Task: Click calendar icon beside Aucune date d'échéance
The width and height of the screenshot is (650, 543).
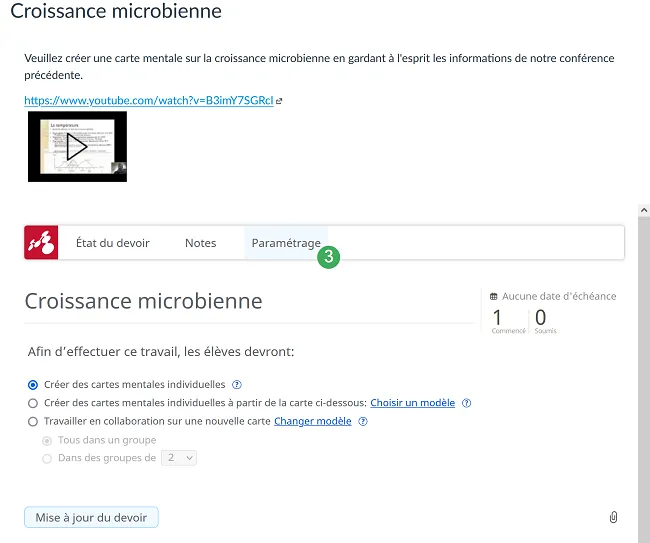Action: (x=493, y=296)
